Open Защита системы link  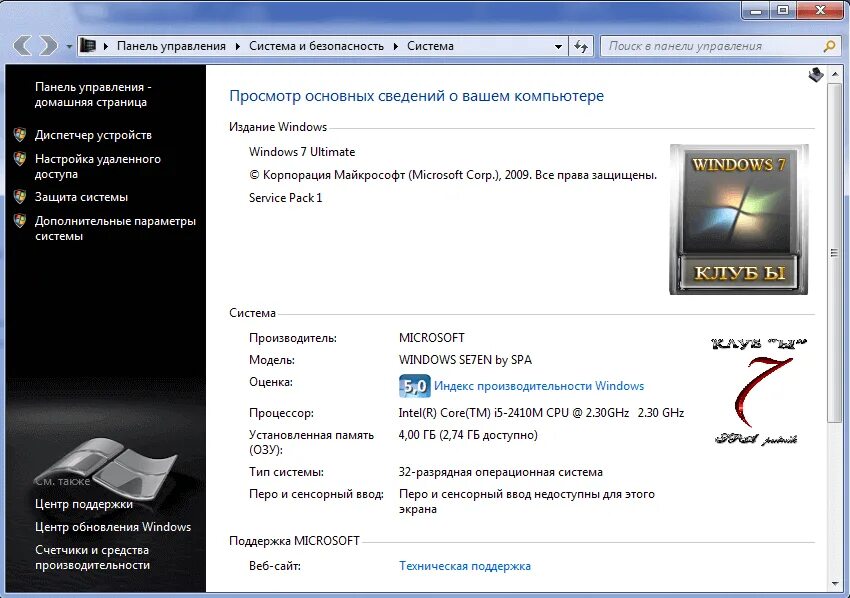click(x=81, y=197)
